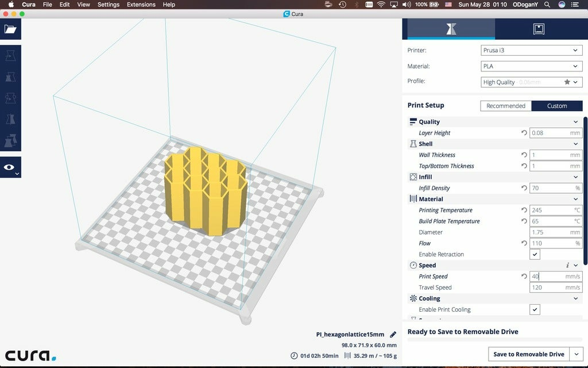The height and width of the screenshot is (368, 588).
Task: Reset Wall Thickness with the undo arrow
Action: point(524,155)
